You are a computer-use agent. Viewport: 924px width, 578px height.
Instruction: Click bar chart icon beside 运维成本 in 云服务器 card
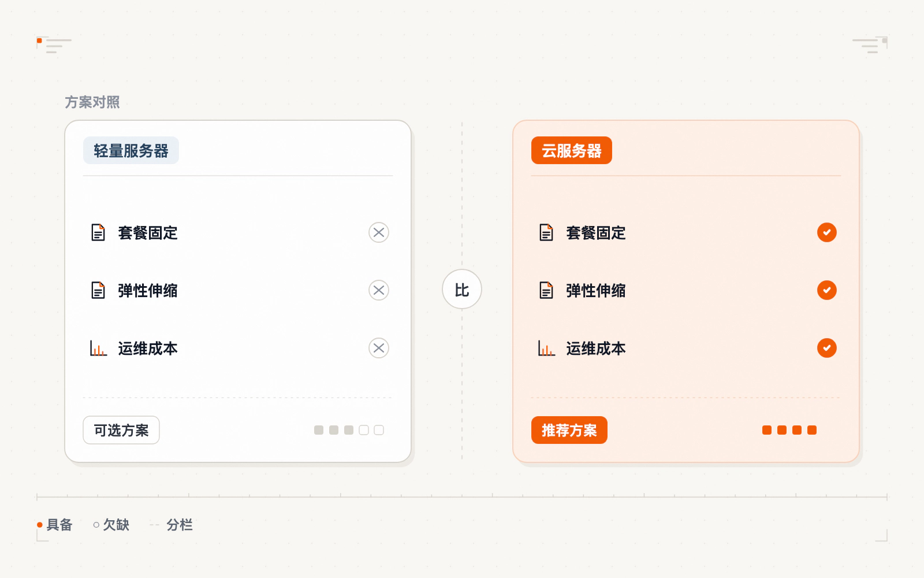[x=546, y=348]
